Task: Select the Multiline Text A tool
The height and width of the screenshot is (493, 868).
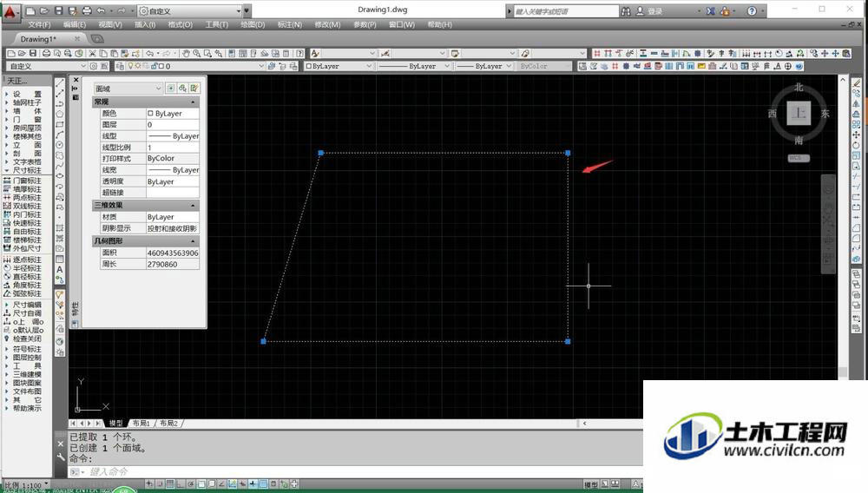Action: point(60,269)
